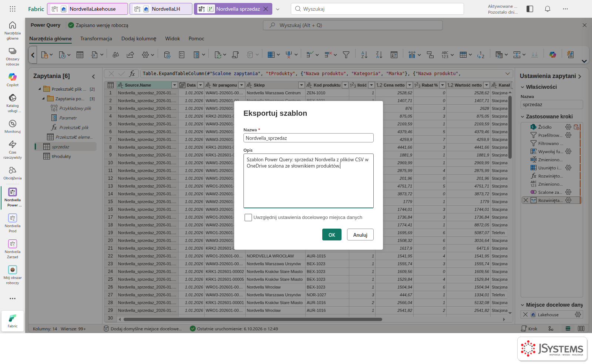Open Nordvella Prod workspace

coord(12,223)
